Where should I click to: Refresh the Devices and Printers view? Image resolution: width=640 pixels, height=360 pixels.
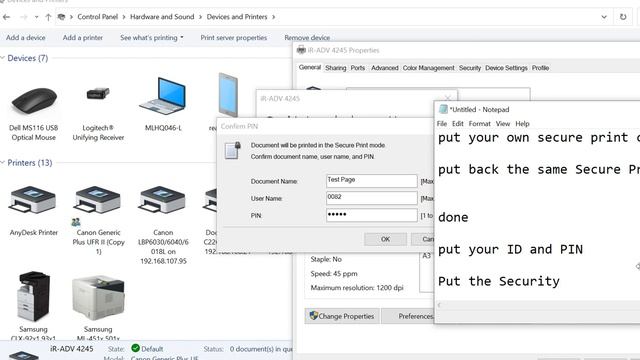[623, 17]
